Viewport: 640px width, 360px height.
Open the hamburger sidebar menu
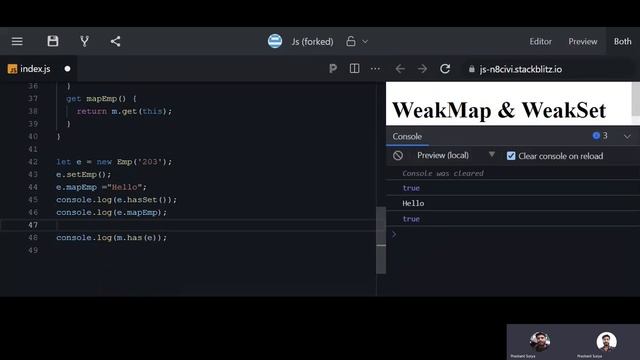[x=17, y=41]
